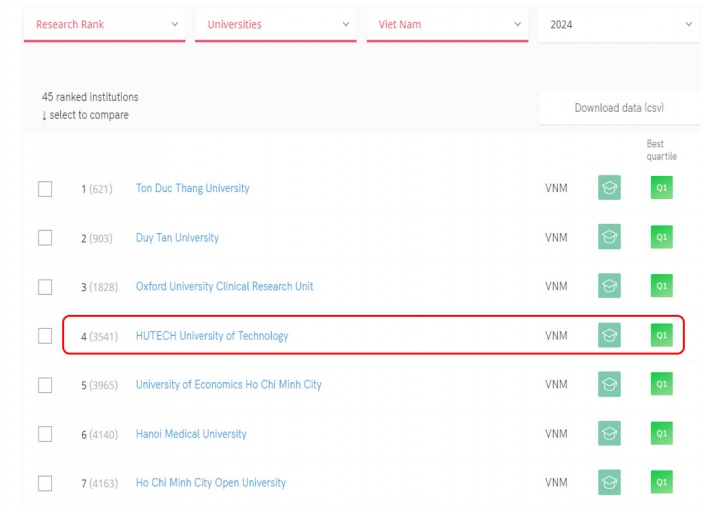Select checkbox for University of Economics Ho Chi Minh City
713x512 pixels.
[45, 385]
